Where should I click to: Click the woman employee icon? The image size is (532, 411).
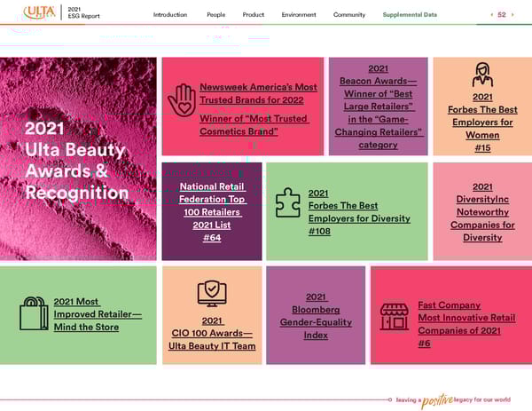(482, 75)
